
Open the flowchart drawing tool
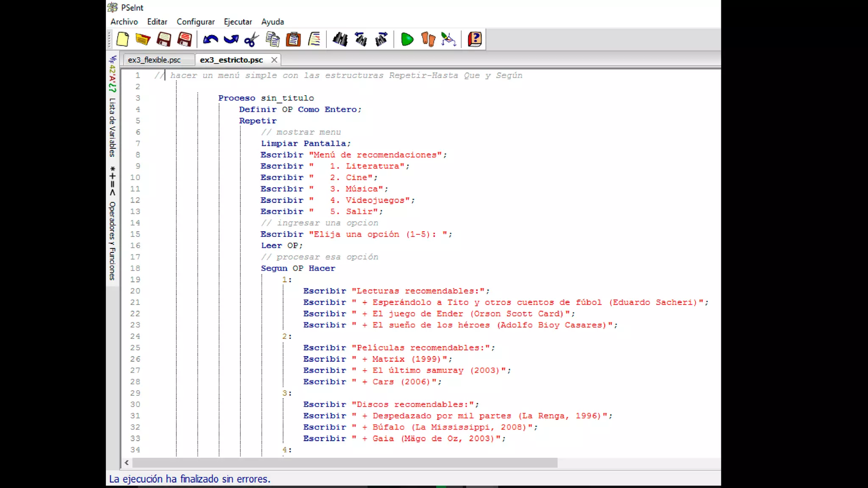448,39
